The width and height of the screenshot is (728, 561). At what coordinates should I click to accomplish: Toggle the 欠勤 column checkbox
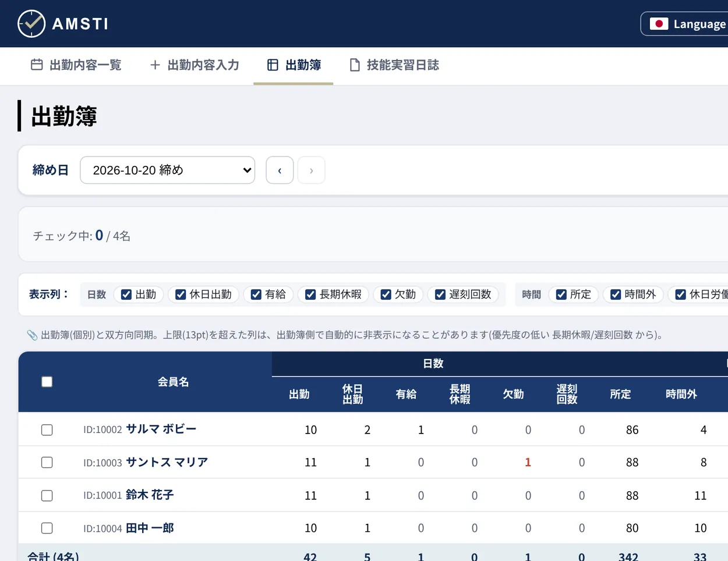click(x=386, y=294)
